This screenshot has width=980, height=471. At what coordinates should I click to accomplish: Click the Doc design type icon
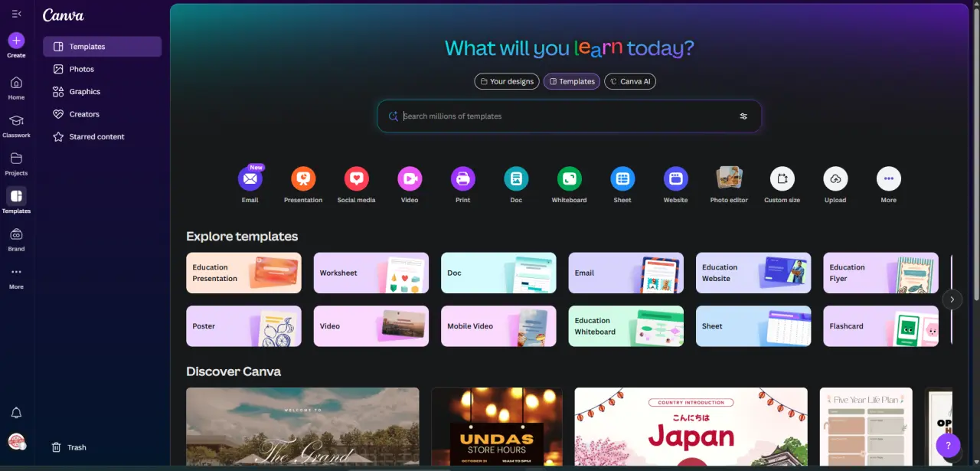[x=516, y=179]
